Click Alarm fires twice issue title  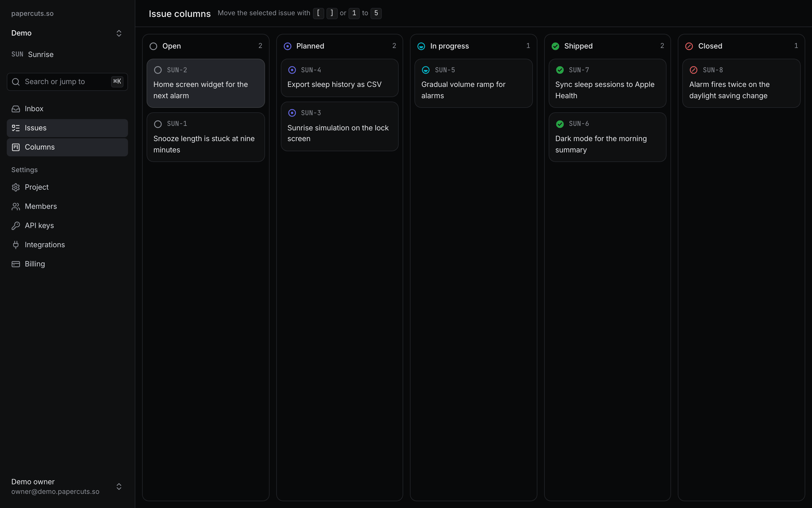[x=729, y=90]
